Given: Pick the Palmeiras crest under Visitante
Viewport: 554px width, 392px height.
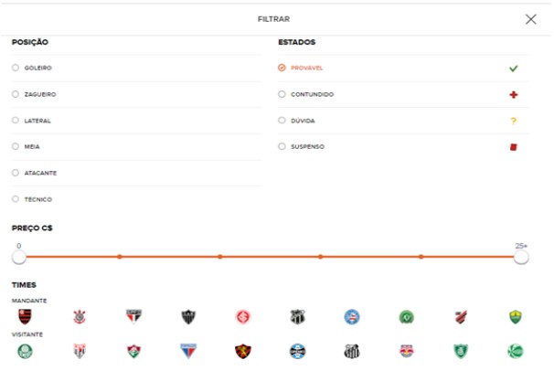Looking at the screenshot, I should coord(25,351).
